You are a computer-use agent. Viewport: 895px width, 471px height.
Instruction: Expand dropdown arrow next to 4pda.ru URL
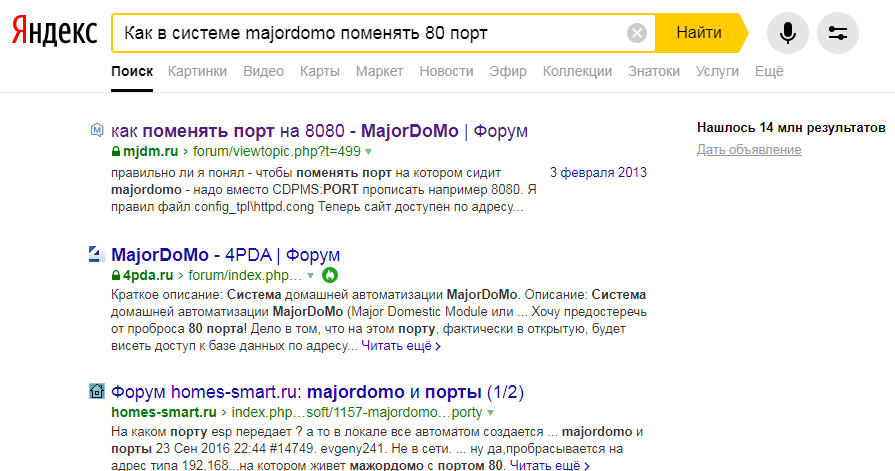pos(311,275)
